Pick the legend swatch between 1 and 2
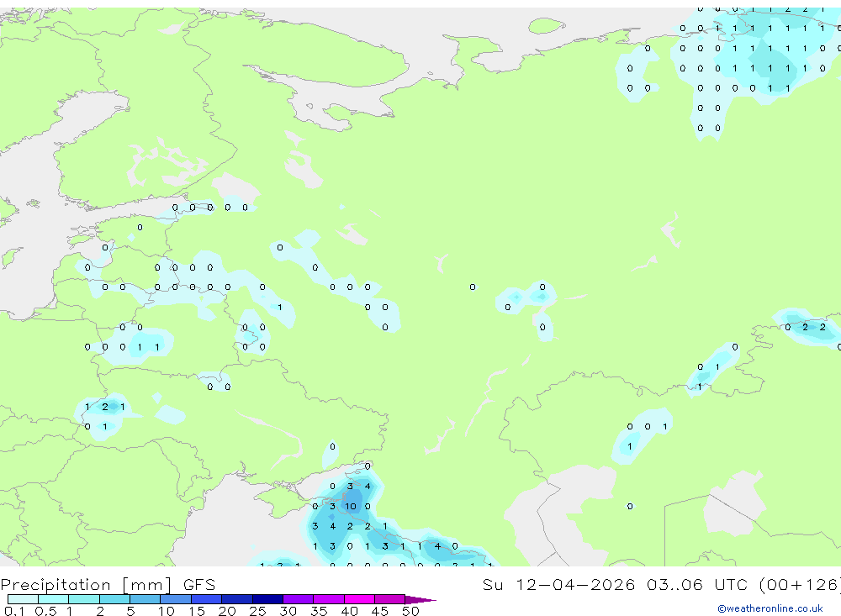The image size is (841, 616). click(84, 599)
